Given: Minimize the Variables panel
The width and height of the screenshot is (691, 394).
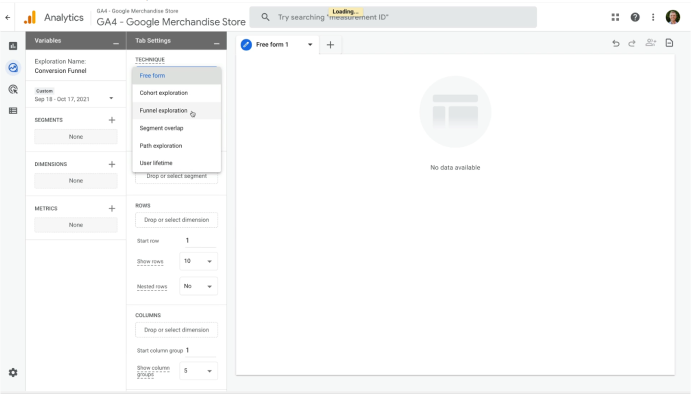Looking at the screenshot, I should click(116, 43).
